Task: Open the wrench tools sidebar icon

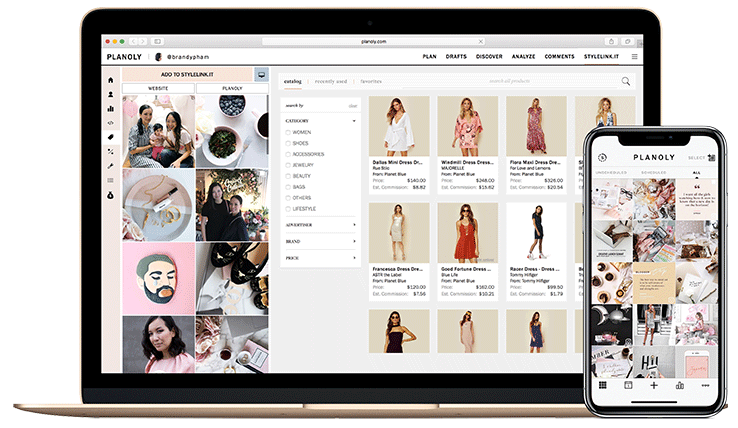Action: 111,166
